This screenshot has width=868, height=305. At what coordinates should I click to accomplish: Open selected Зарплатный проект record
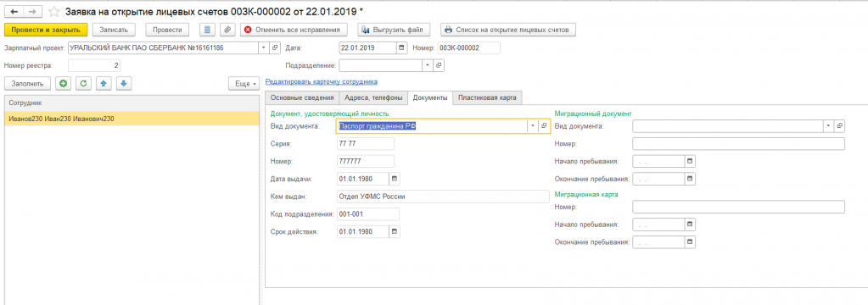tap(275, 47)
